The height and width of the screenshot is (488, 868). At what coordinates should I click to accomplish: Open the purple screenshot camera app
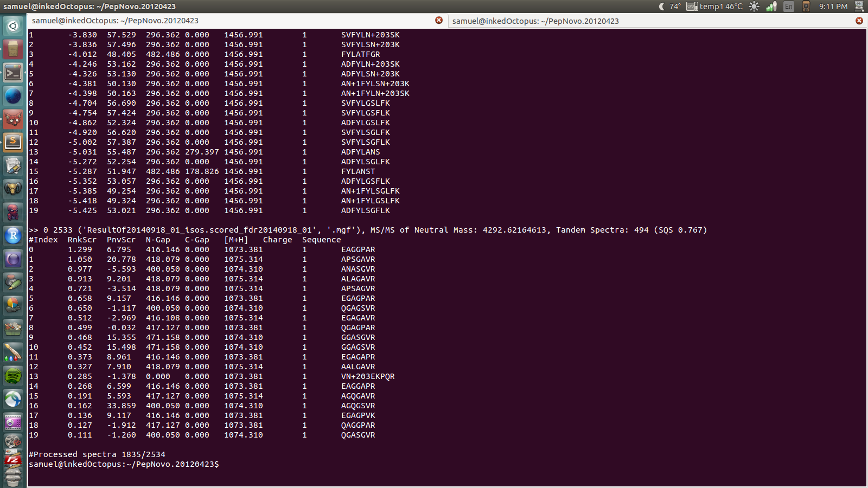pos(13,422)
